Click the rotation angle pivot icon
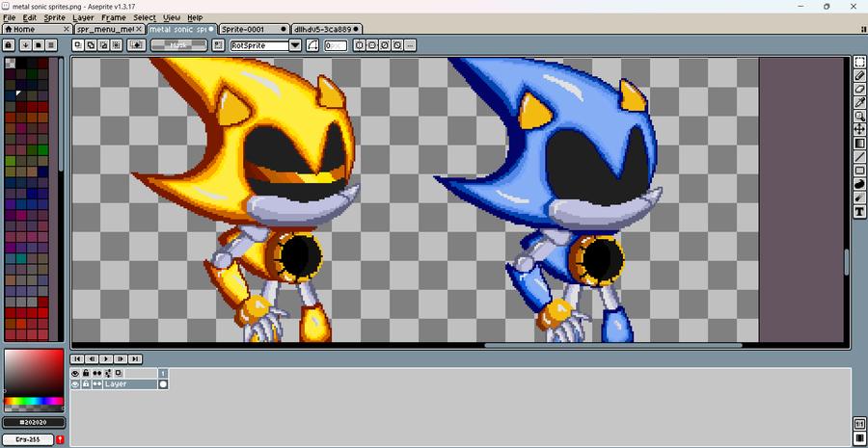 pyautogui.click(x=312, y=45)
